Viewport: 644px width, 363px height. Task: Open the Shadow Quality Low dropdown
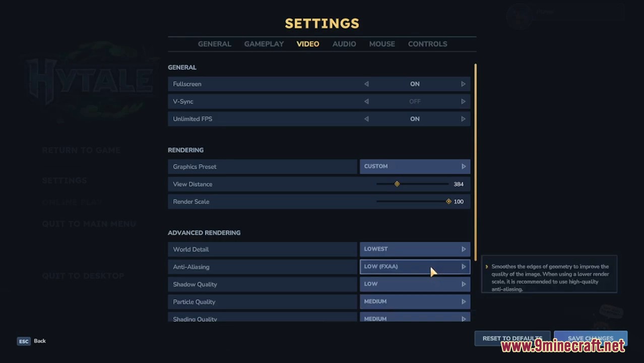(415, 284)
